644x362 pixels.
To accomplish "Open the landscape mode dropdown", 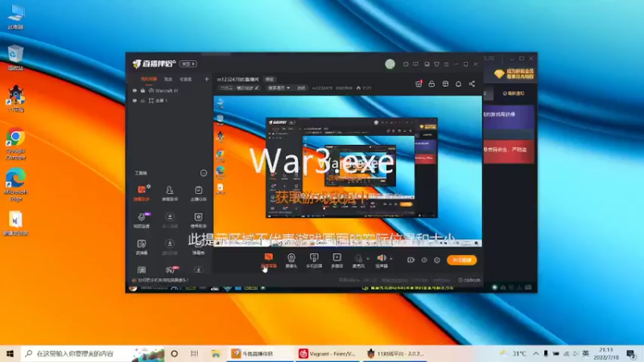I will coord(279,88).
